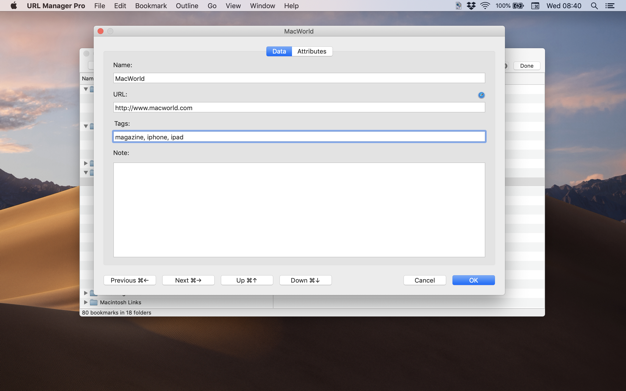
Task: Open the Go menu
Action: (x=212, y=6)
